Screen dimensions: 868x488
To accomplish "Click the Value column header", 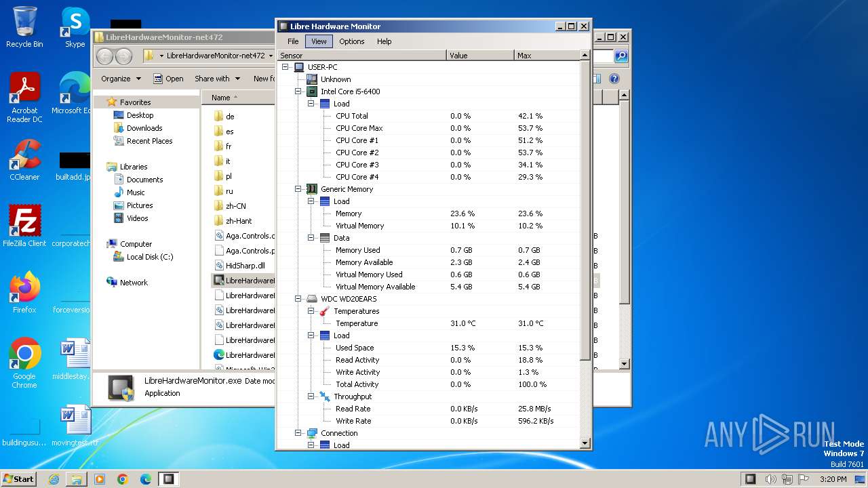I will [480, 56].
